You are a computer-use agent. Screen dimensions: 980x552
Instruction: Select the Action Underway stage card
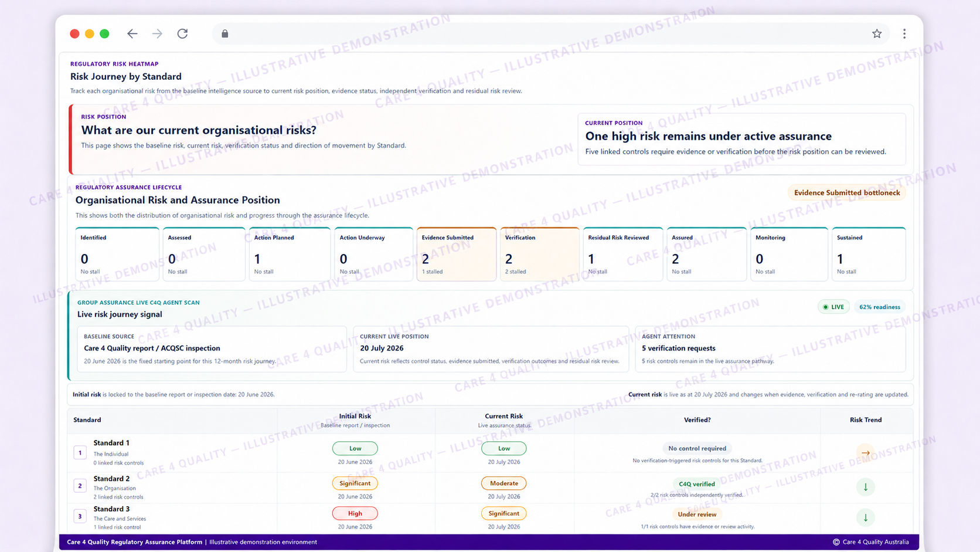coord(373,254)
